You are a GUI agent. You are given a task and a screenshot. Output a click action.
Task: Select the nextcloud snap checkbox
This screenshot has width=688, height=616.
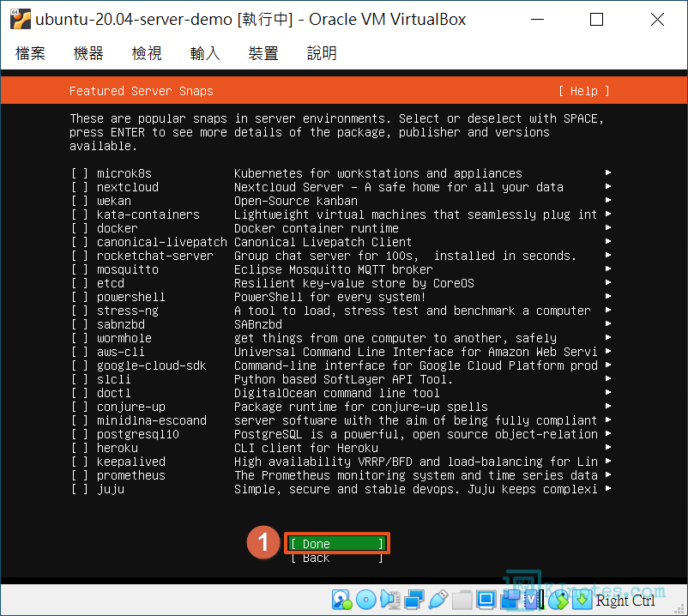(80, 187)
